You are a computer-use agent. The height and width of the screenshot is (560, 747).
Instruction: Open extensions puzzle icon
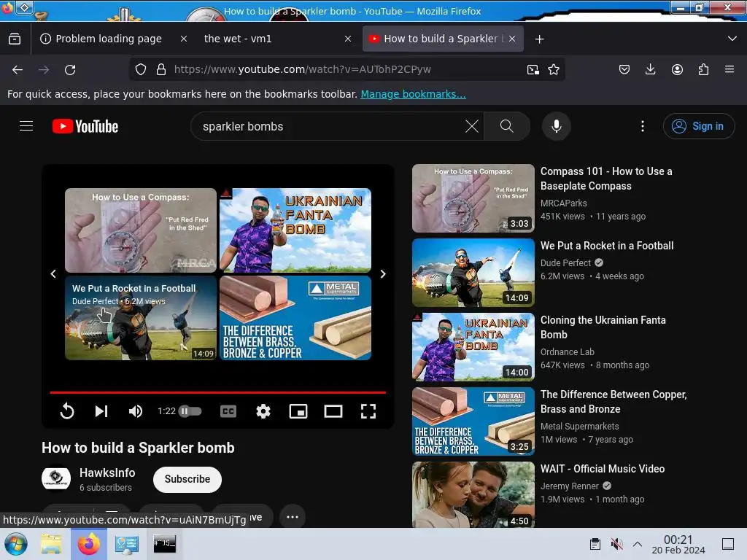(703, 69)
